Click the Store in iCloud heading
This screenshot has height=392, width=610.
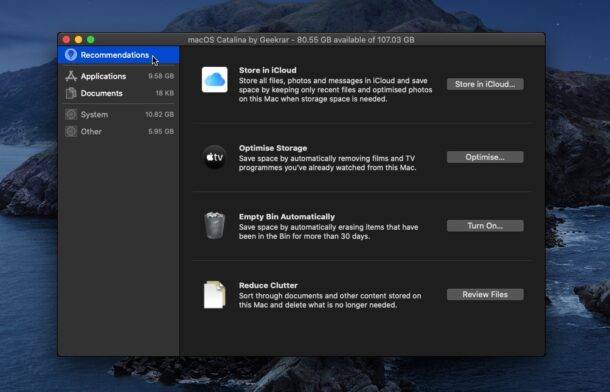(268, 70)
